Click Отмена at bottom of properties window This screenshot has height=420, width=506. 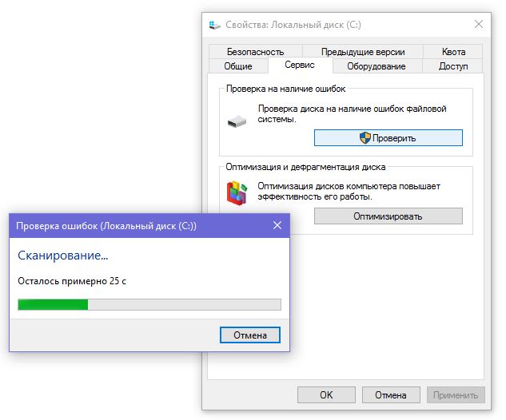click(x=391, y=395)
